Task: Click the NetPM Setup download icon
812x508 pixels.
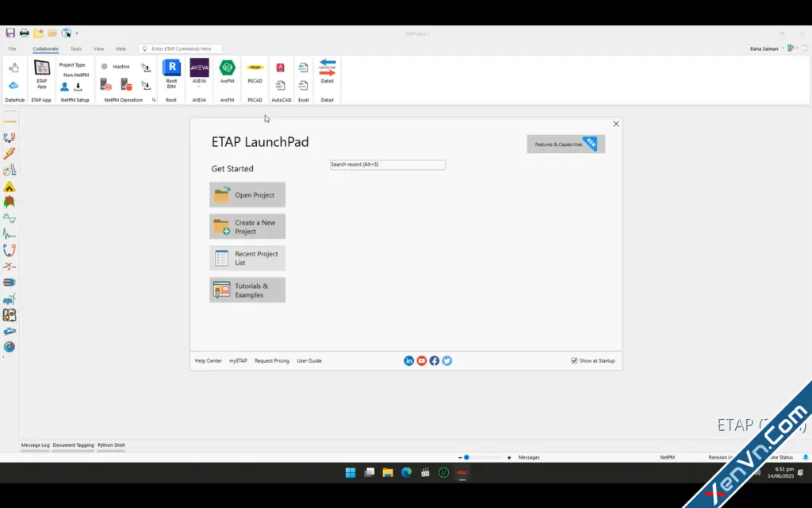Action: [79, 87]
